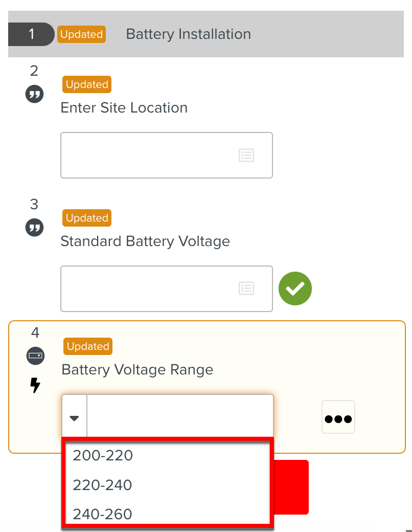Click the Updated badge on Battery Voltage Range
The height and width of the screenshot is (532, 412).
pos(87,346)
